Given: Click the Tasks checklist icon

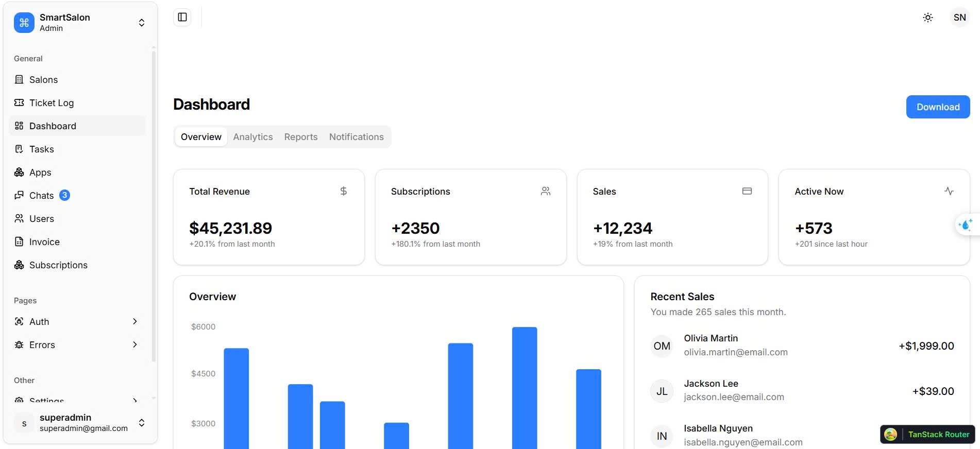Looking at the screenshot, I should coord(19,149).
